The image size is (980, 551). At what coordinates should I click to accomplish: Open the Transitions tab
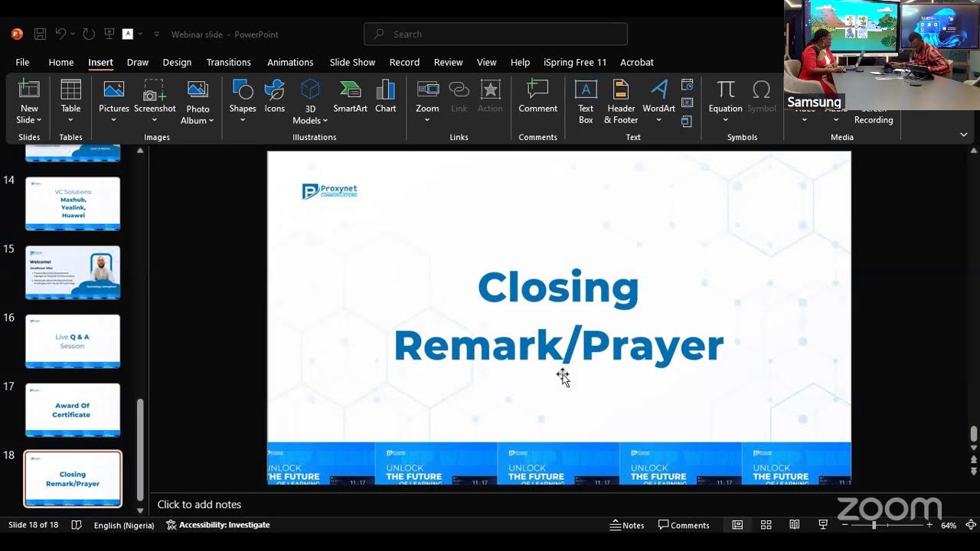228,62
